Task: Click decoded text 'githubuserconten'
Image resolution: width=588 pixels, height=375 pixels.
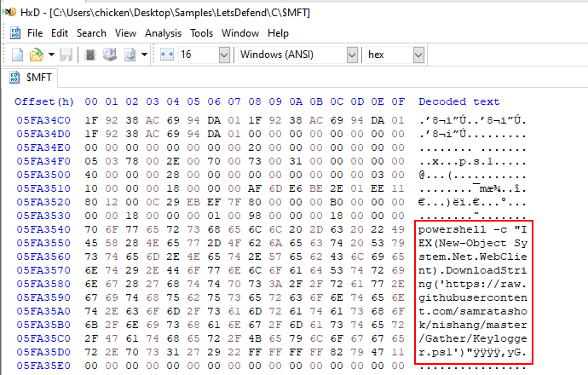Action: [473, 297]
